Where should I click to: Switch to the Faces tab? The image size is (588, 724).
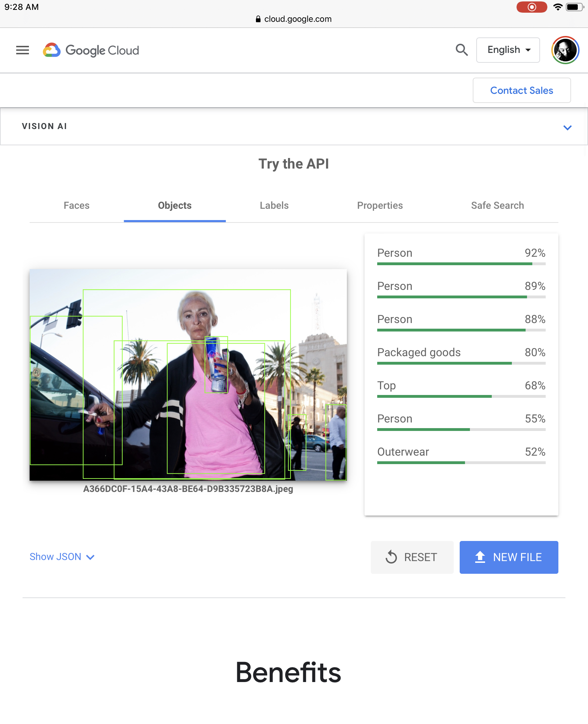(x=76, y=206)
